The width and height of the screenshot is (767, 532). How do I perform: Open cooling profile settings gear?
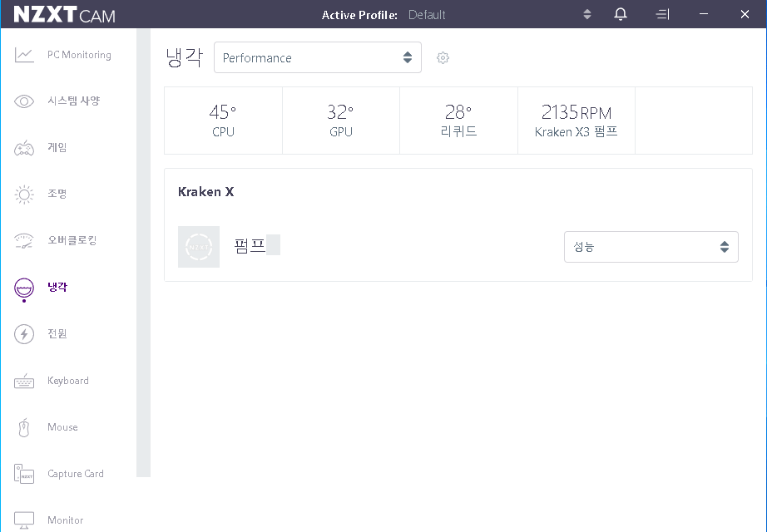443,57
